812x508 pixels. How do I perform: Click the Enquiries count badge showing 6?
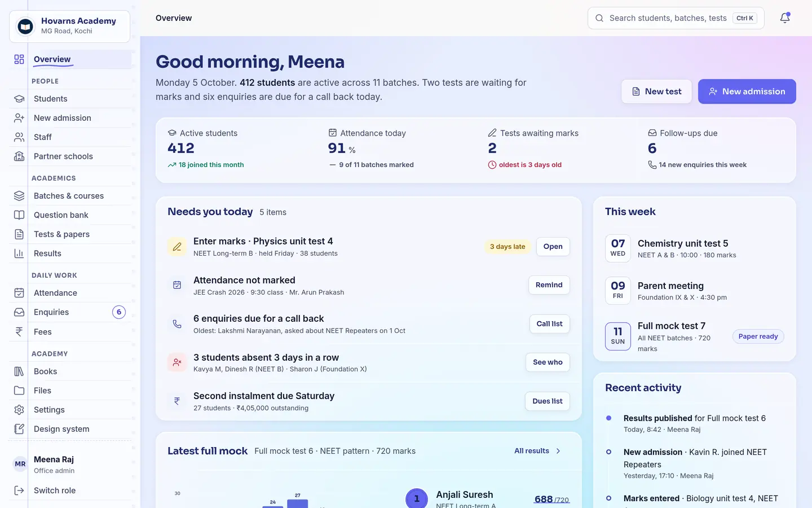(x=119, y=312)
